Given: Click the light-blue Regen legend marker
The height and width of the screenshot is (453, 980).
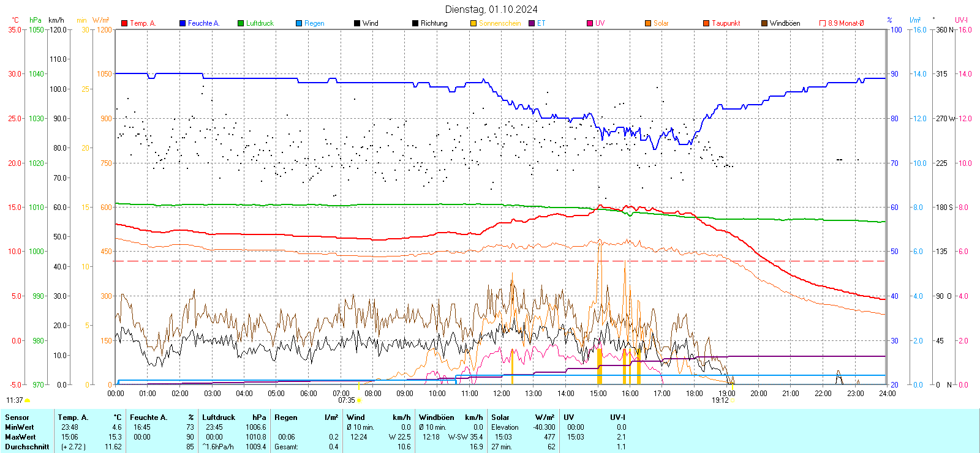Looking at the screenshot, I should pos(299,23).
